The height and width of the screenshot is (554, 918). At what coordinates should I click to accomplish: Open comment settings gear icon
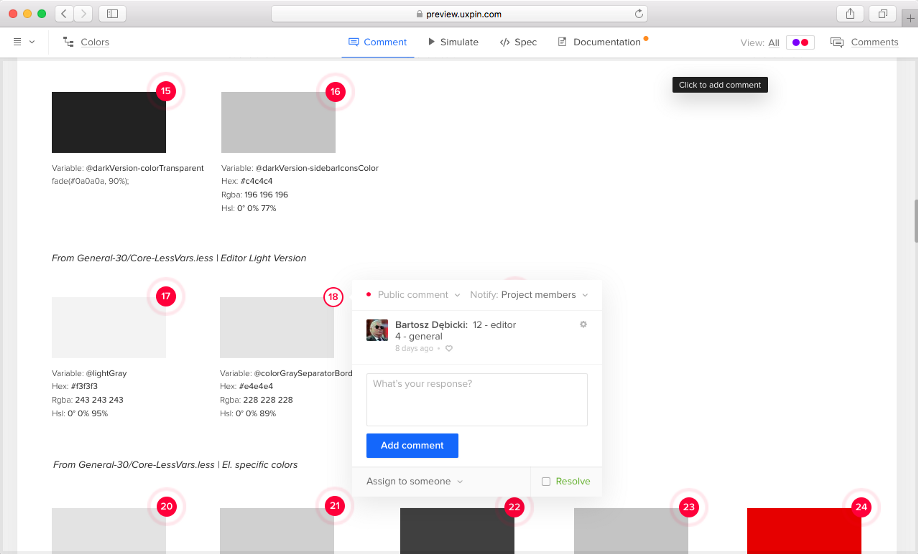click(584, 325)
